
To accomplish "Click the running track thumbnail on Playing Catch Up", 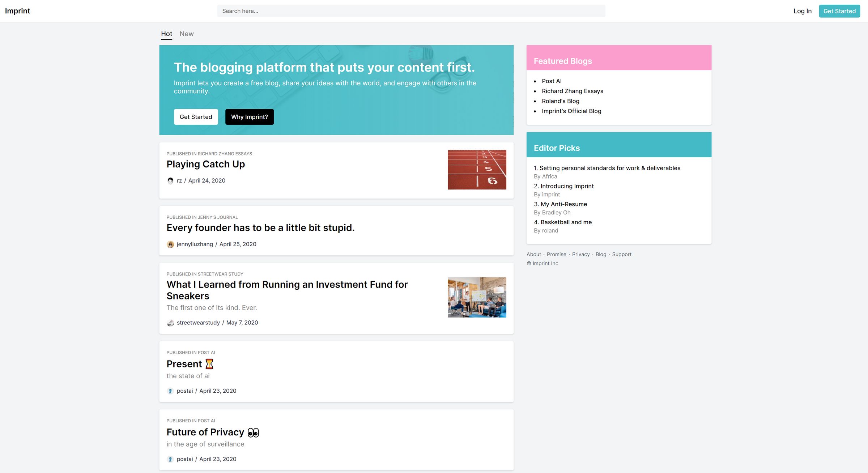I will (x=477, y=170).
